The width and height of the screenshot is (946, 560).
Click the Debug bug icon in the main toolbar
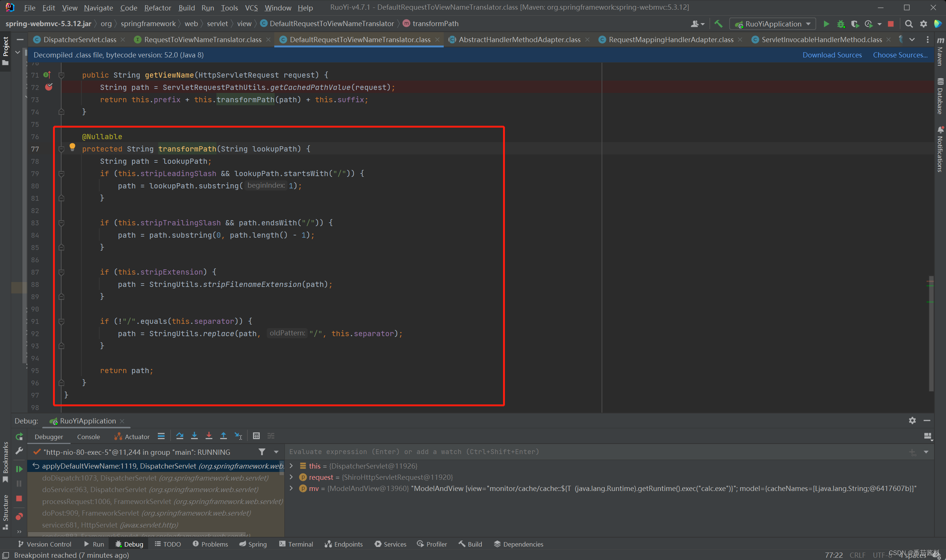click(x=840, y=24)
